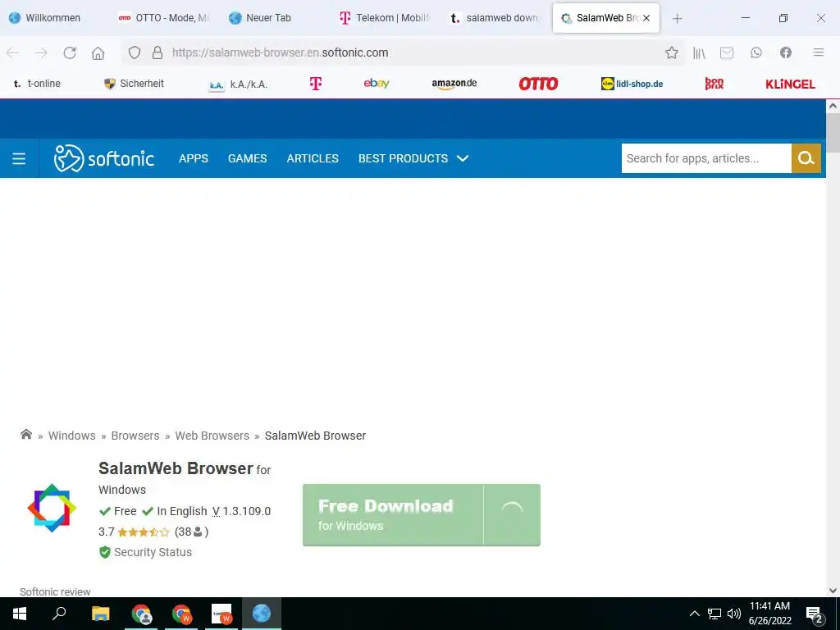Open the ARTICLES menu item
The width and height of the screenshot is (840, 630).
coord(313,158)
